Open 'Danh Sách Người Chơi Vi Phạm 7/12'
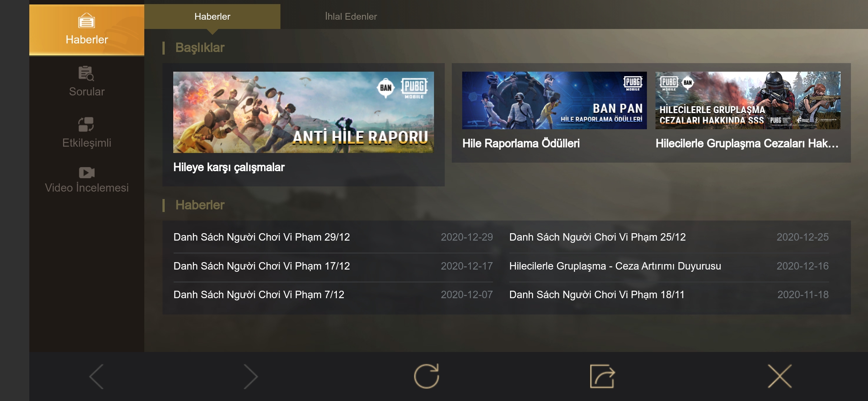 [x=259, y=294]
